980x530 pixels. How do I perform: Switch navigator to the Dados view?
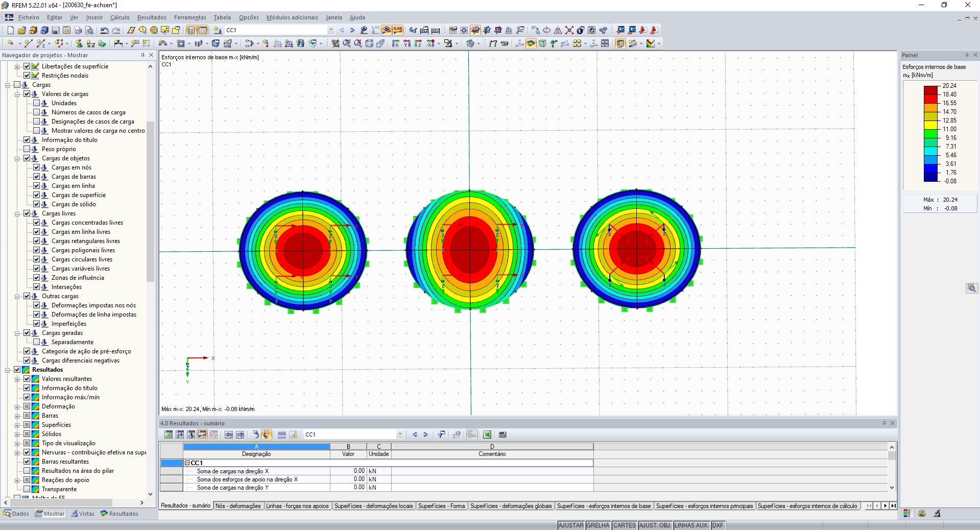pos(16,514)
